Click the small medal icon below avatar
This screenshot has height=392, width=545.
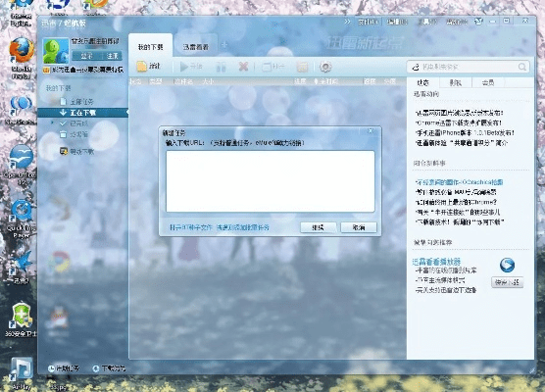click(46, 71)
